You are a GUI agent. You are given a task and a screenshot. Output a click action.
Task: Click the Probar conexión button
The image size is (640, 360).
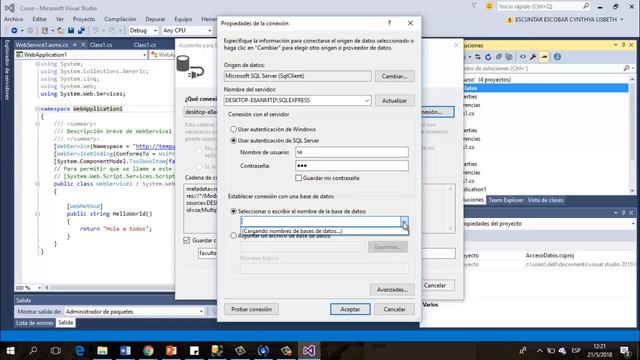(251, 309)
